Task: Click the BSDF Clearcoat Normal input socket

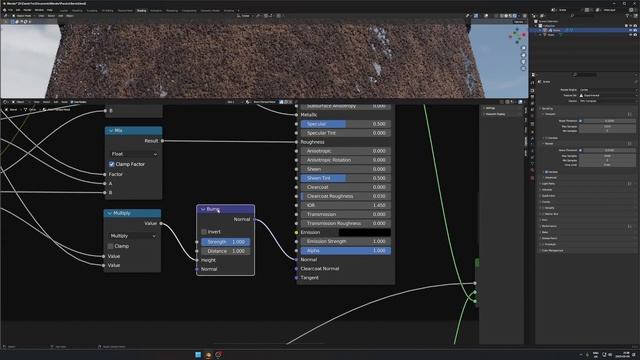Action: (296, 269)
